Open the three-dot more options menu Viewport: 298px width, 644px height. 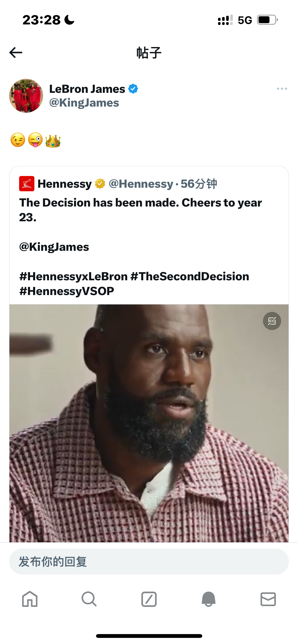click(x=282, y=89)
